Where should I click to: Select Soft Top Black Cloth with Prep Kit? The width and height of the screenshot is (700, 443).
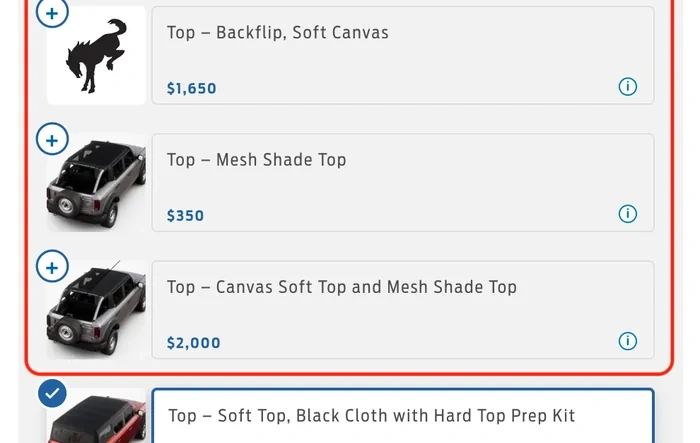403,416
